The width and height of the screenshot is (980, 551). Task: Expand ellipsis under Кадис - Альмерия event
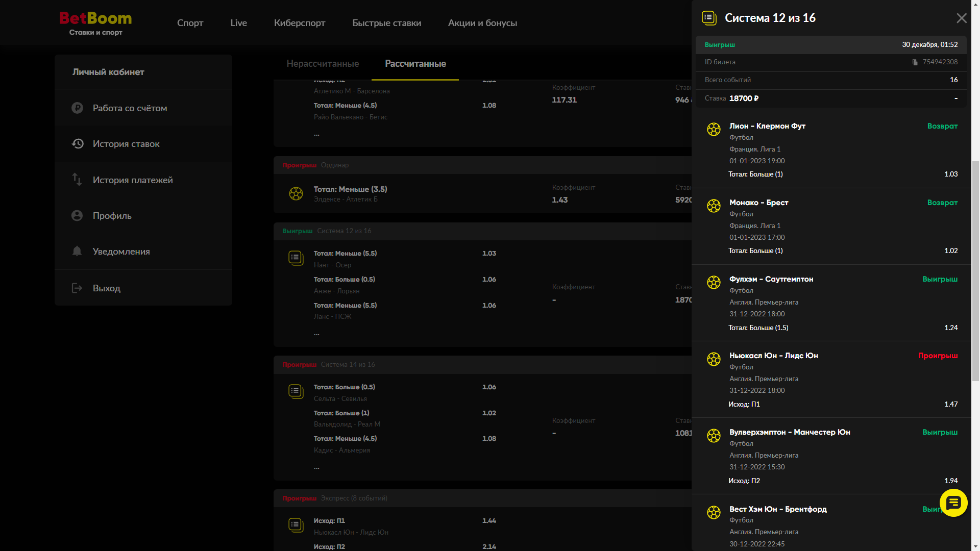click(x=316, y=467)
